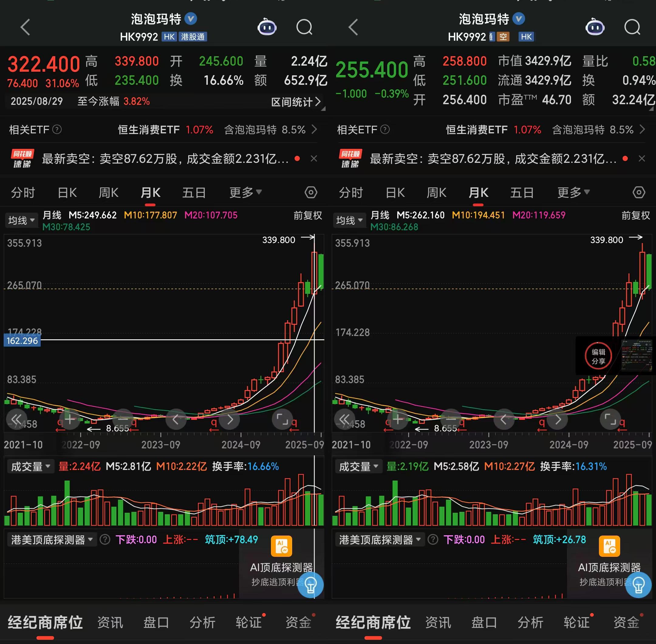Screen dimensions: 656x644
Task: Click related ETF help icon, left panel
Action: tap(57, 129)
